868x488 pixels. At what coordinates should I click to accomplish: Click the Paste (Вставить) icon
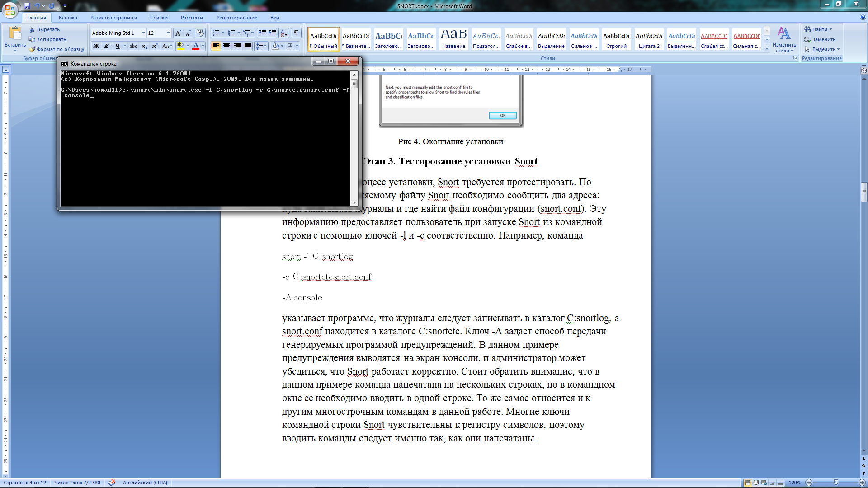click(x=15, y=34)
